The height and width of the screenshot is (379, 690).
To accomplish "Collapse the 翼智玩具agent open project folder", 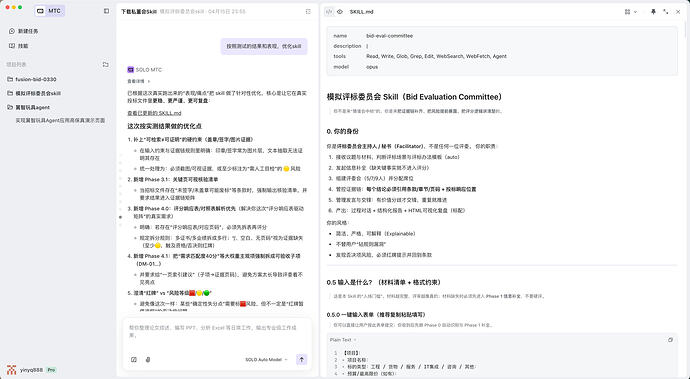I will 29,107.
